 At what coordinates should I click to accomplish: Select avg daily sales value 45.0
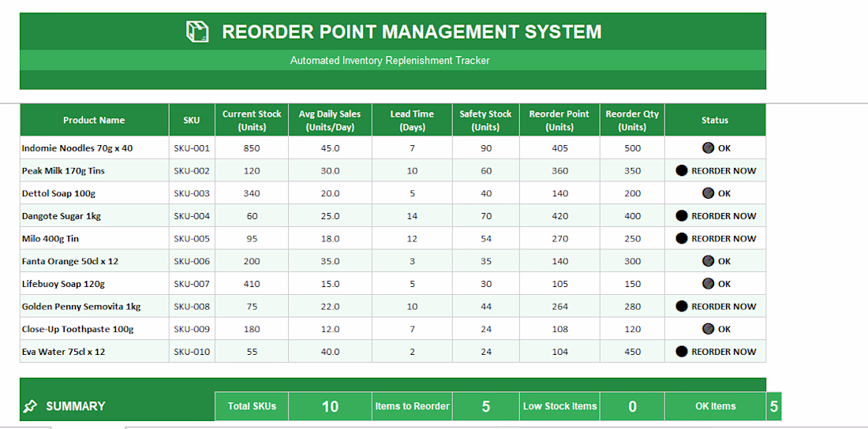(x=330, y=147)
